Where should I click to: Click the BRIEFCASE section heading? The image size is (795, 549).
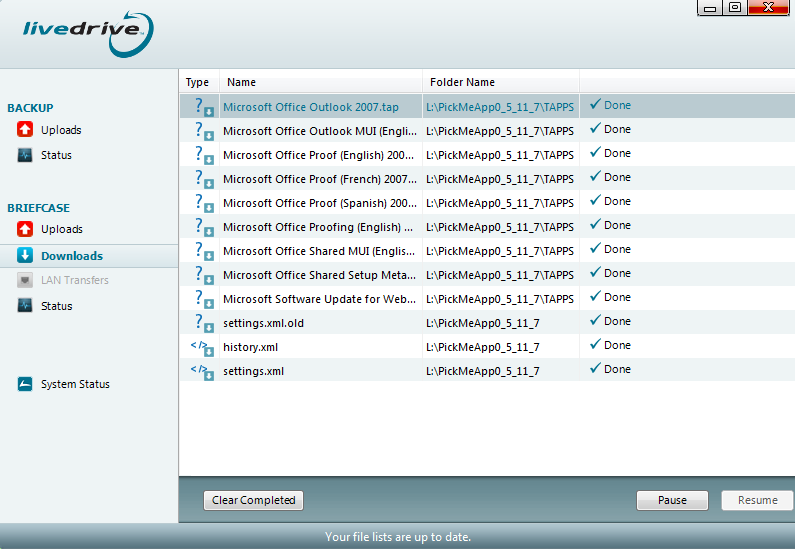(x=39, y=208)
